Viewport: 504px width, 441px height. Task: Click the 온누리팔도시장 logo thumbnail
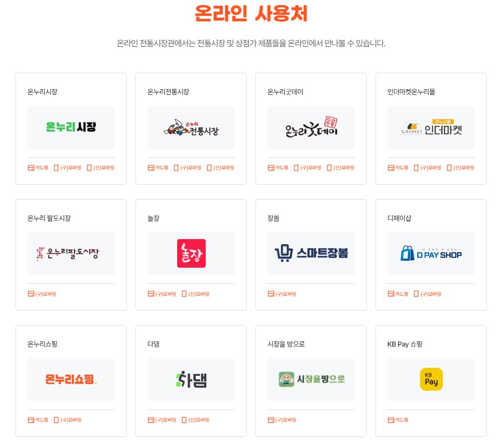click(x=71, y=253)
